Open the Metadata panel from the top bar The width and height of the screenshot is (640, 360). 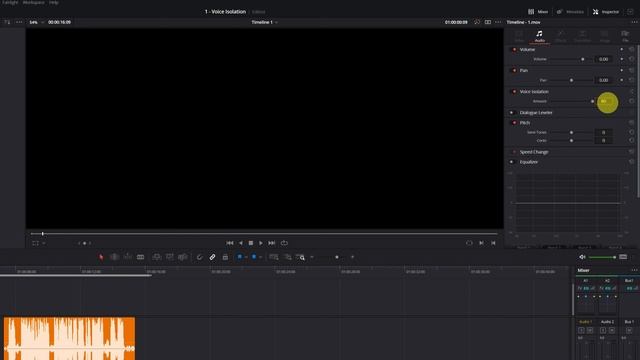570,12
